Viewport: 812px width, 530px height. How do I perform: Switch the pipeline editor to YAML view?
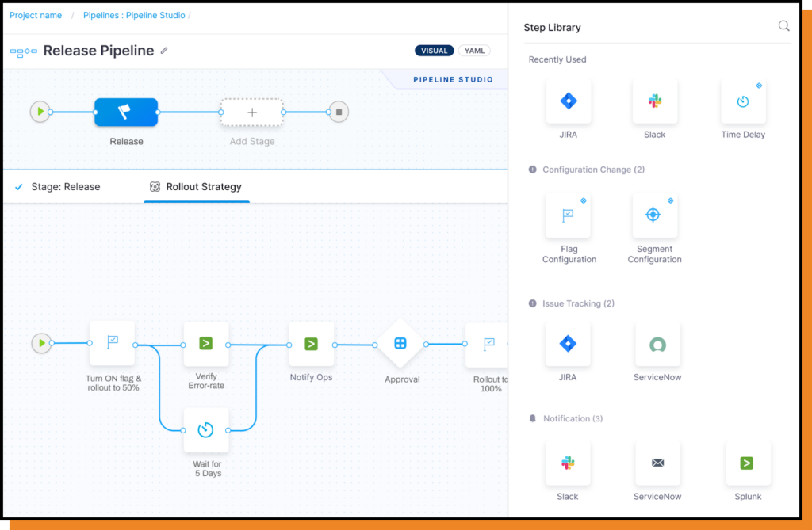(x=474, y=50)
